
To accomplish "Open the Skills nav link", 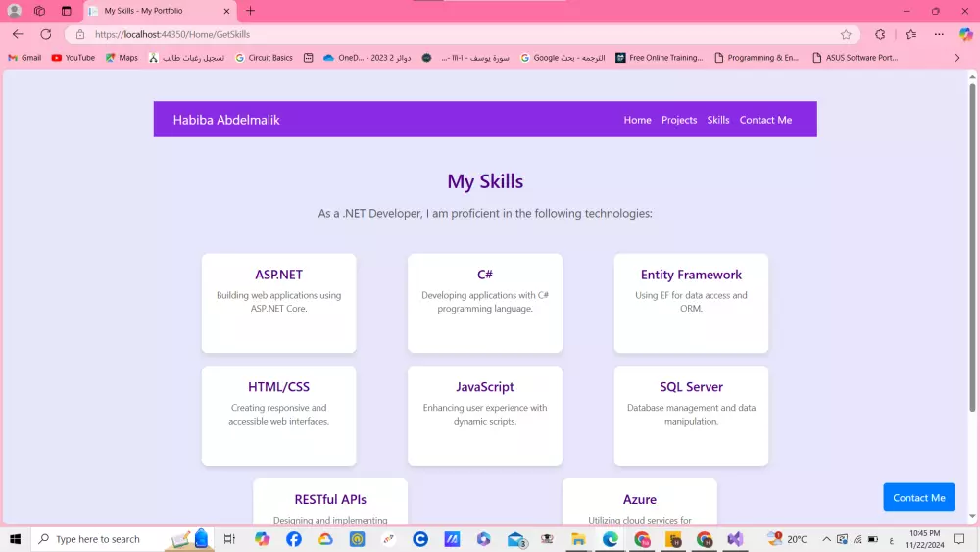I will pos(718,120).
